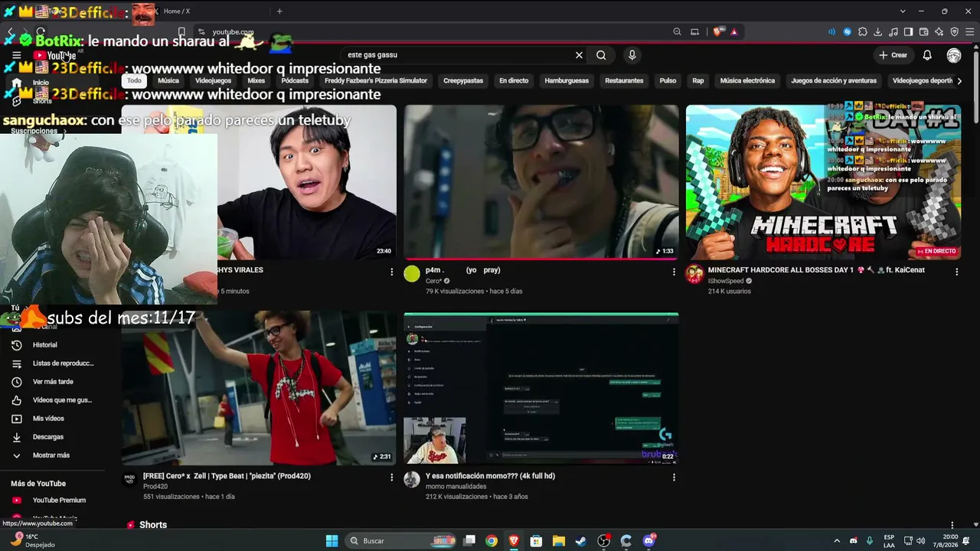Open Brave Leo AI sparkle icon
Screen dimensions: 980x551
pyautogui.click(x=939, y=32)
